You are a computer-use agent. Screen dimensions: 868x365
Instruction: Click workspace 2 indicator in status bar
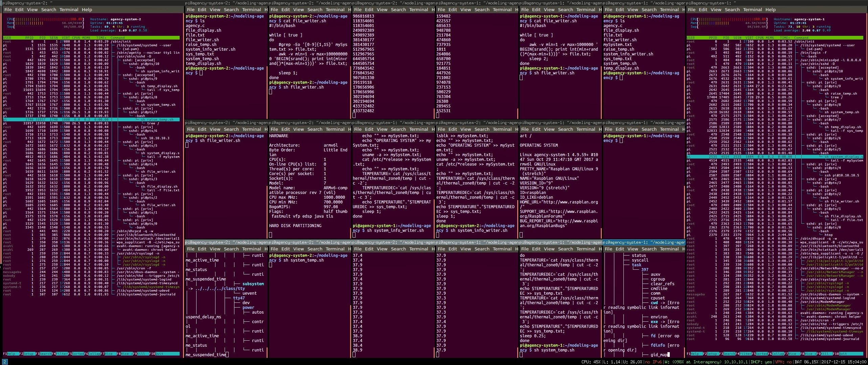[4, 362]
